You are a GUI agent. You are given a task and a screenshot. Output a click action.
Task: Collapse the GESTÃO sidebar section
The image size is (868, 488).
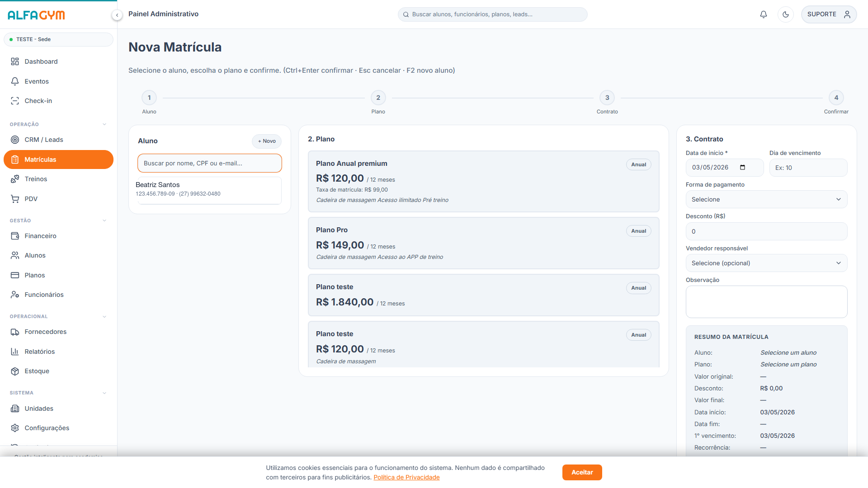pyautogui.click(x=104, y=221)
